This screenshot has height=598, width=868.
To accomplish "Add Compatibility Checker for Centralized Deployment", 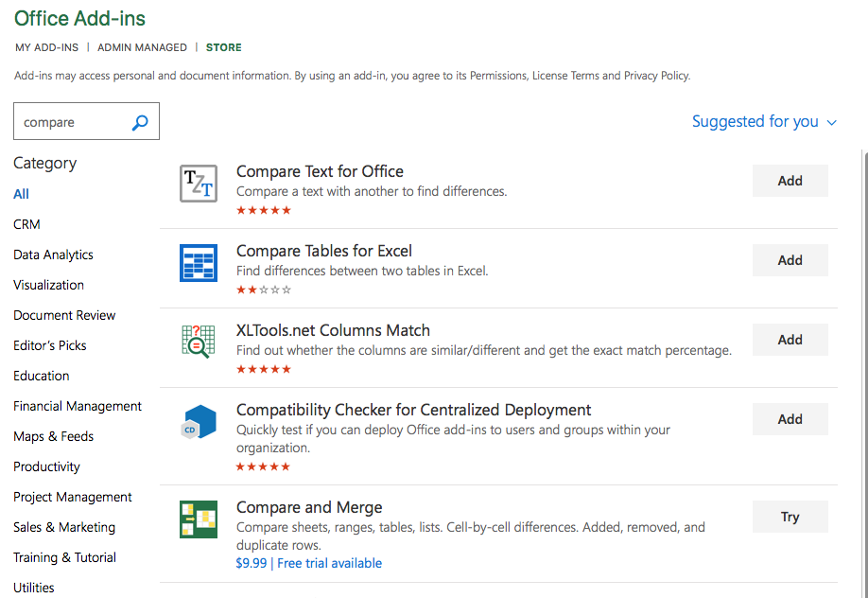I will click(790, 419).
